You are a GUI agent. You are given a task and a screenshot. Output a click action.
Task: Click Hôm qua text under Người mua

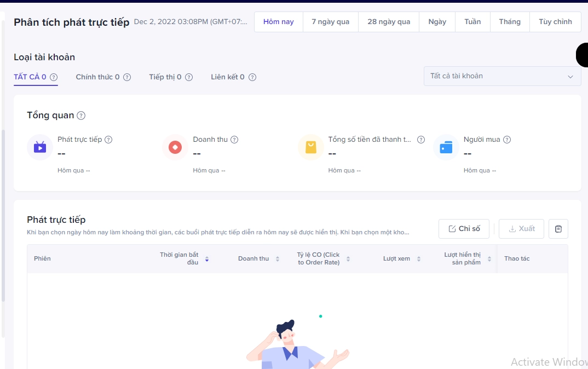480,171
